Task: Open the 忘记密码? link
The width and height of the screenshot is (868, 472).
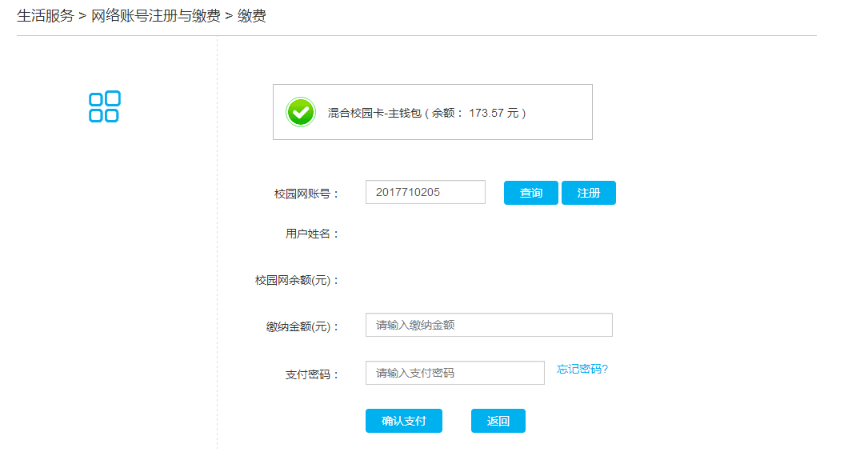Action: coord(582,369)
